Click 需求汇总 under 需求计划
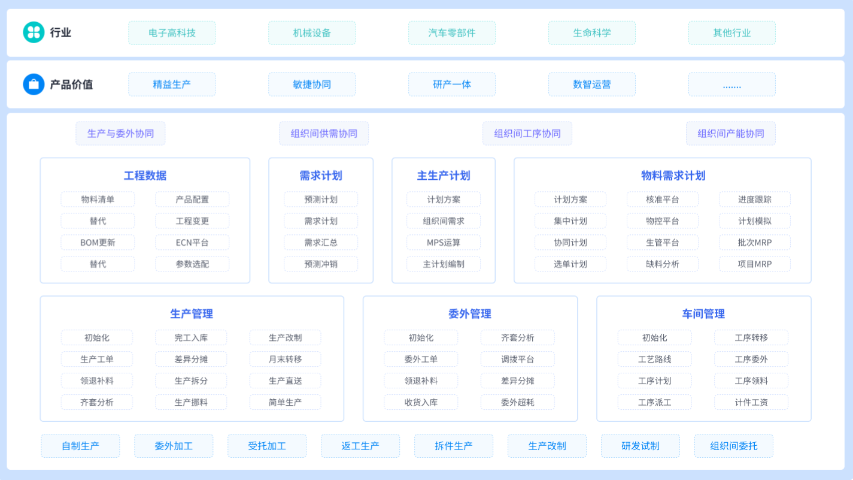The image size is (853, 480). pyautogui.click(x=321, y=242)
